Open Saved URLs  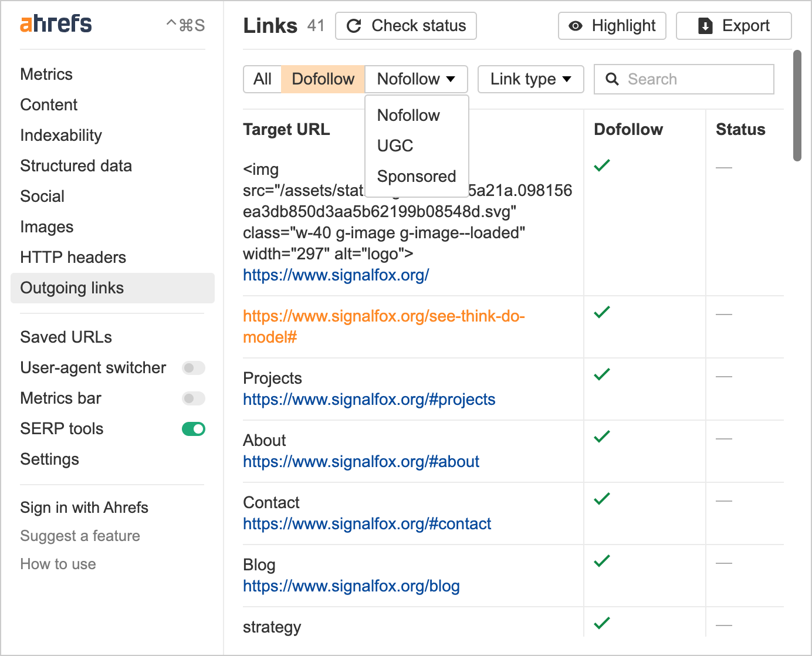click(x=66, y=337)
